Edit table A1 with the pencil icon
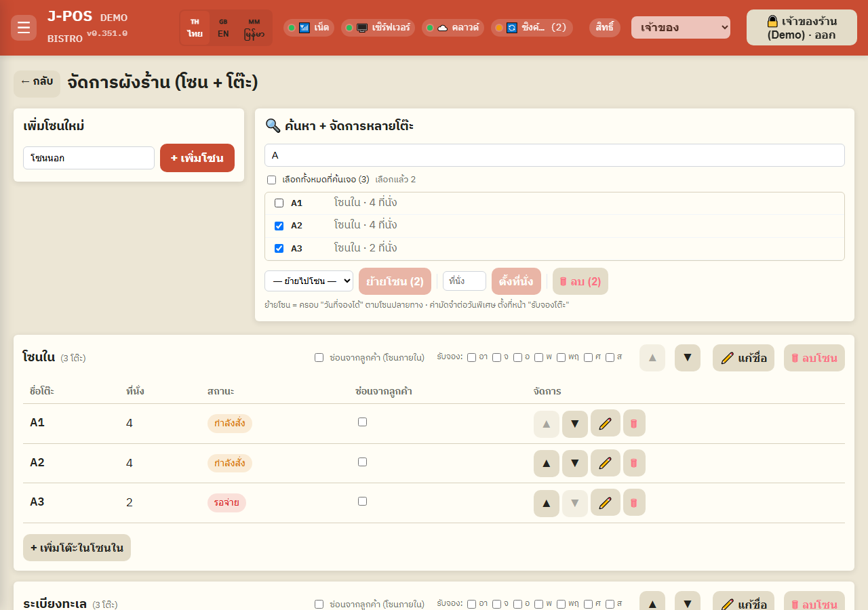This screenshot has height=610, width=868. click(x=606, y=424)
